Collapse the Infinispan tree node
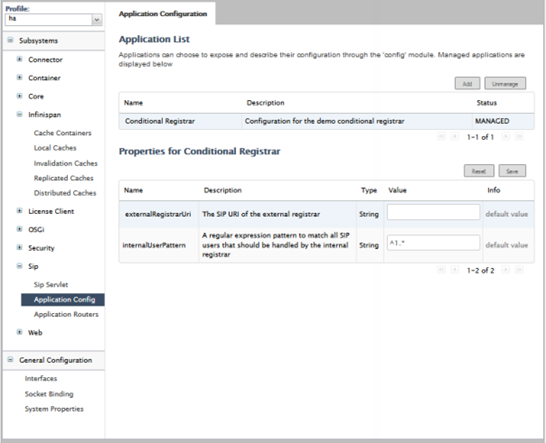 click(20, 114)
